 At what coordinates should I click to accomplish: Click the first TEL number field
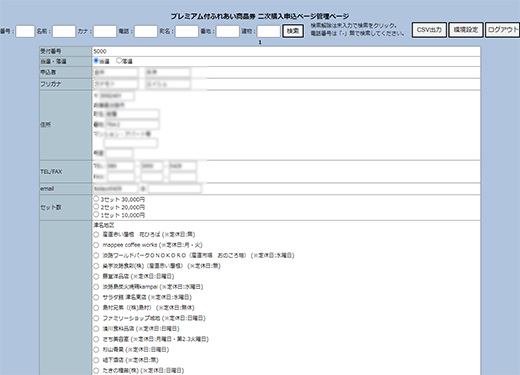pyautogui.click(x=120, y=166)
